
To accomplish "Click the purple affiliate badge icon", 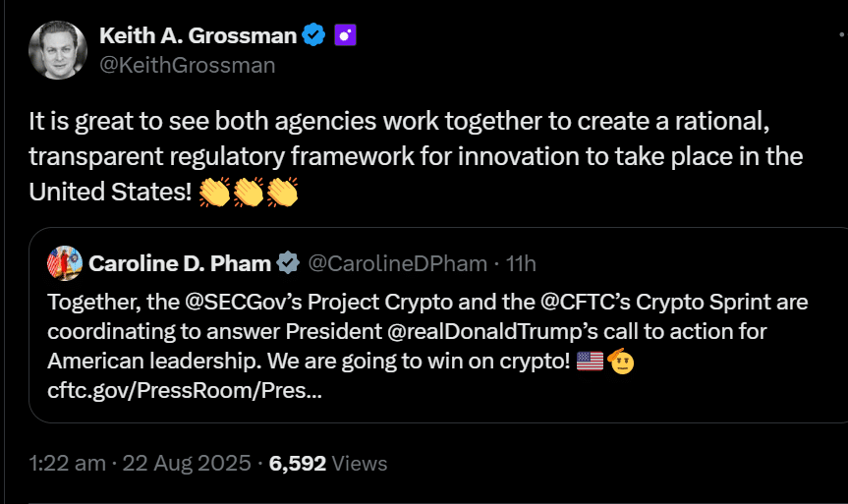I will pos(345,36).
